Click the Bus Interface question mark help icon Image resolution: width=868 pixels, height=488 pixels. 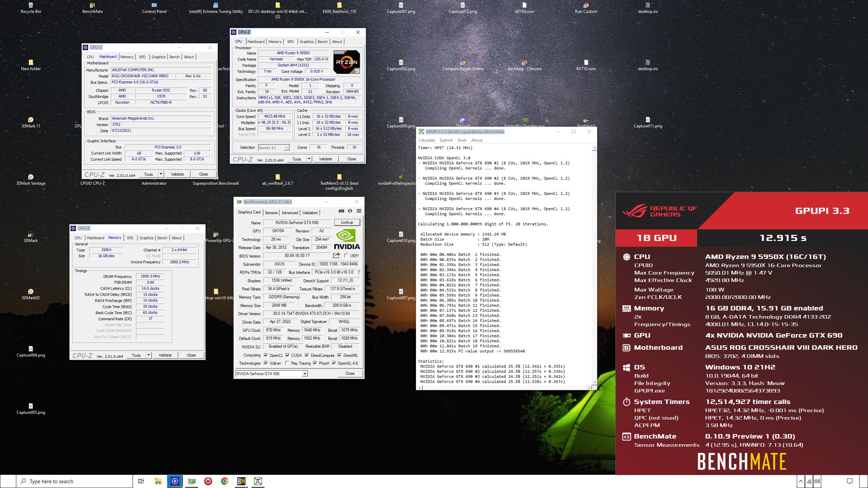click(358, 272)
